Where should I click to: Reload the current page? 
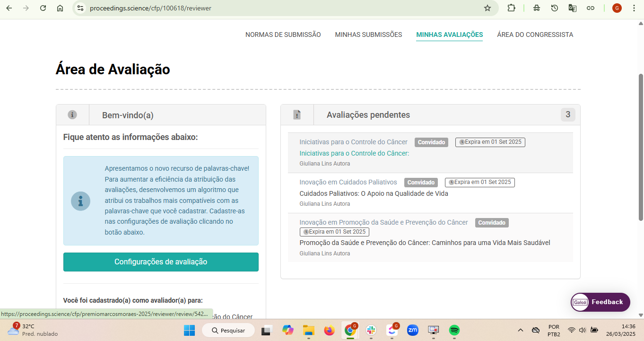click(x=43, y=8)
